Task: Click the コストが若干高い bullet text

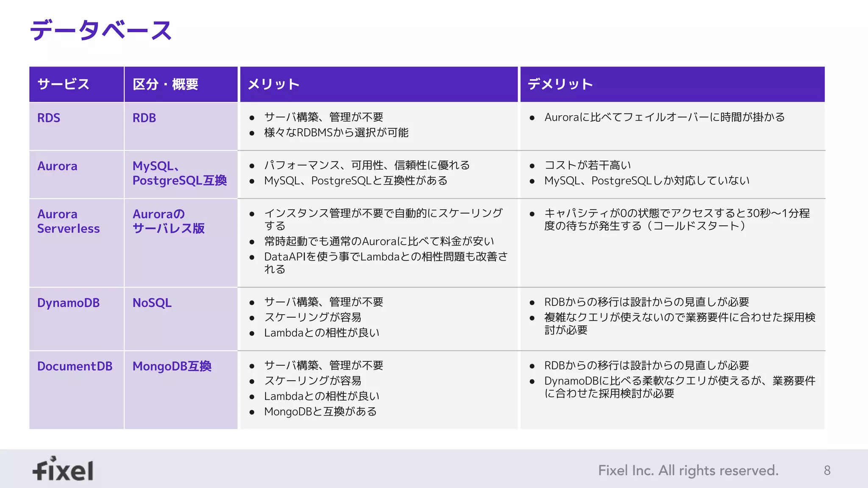Action: click(587, 165)
